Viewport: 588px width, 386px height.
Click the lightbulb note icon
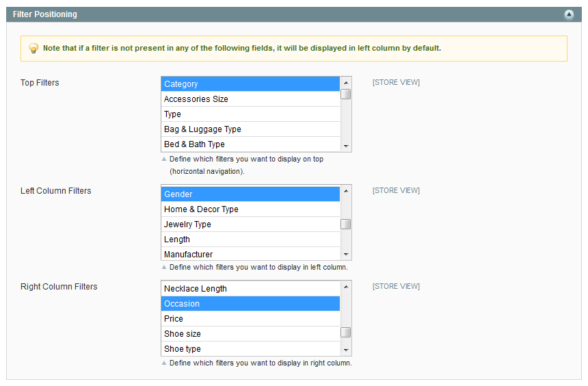point(33,49)
